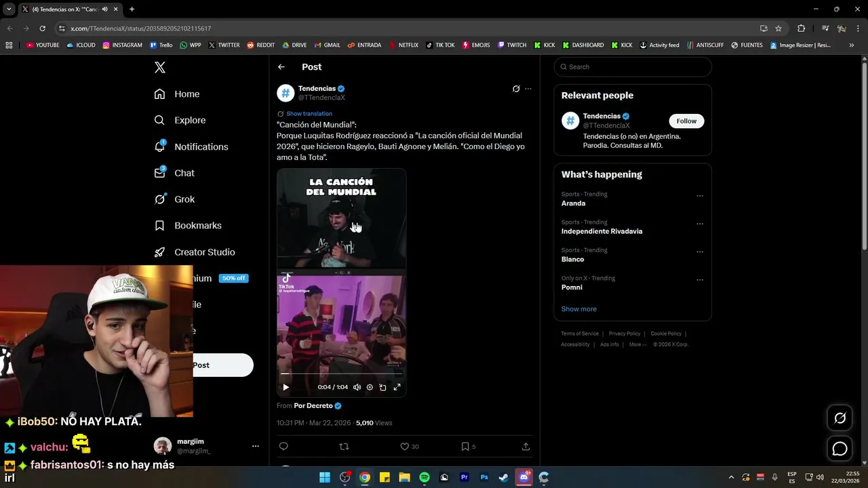Open Explore in the sidebar
Viewport: 868px width, 488px height.
click(180, 120)
